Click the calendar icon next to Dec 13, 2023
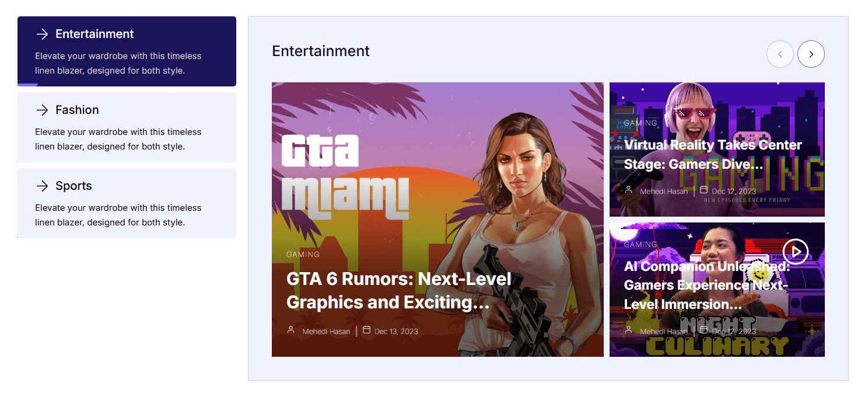The height and width of the screenshot is (400, 868). [367, 331]
